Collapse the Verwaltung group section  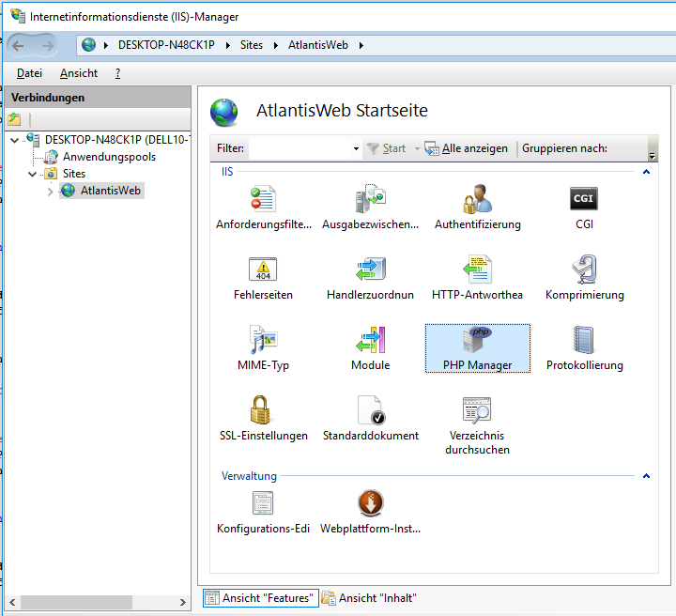[x=646, y=476]
